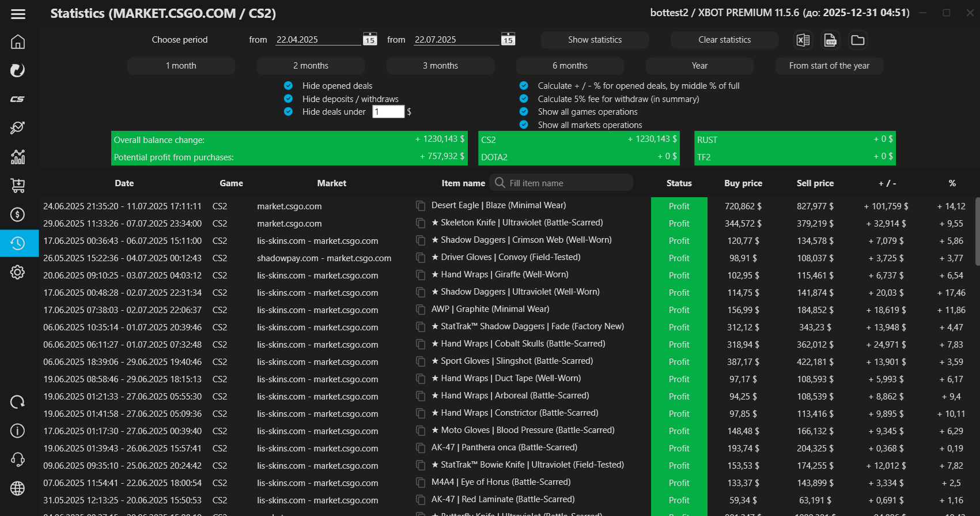Select the From start of the year period
980x516 pixels.
tap(828, 66)
